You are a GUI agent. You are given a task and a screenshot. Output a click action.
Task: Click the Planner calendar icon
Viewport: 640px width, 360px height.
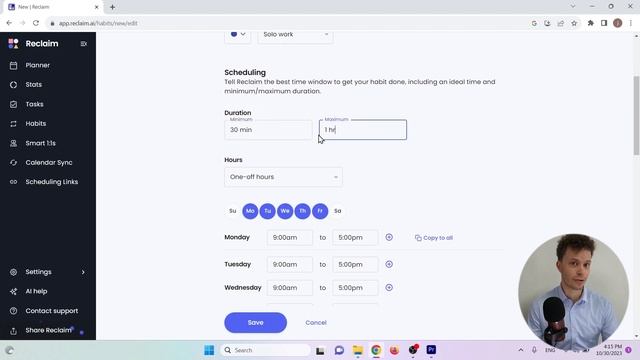[x=13, y=65]
